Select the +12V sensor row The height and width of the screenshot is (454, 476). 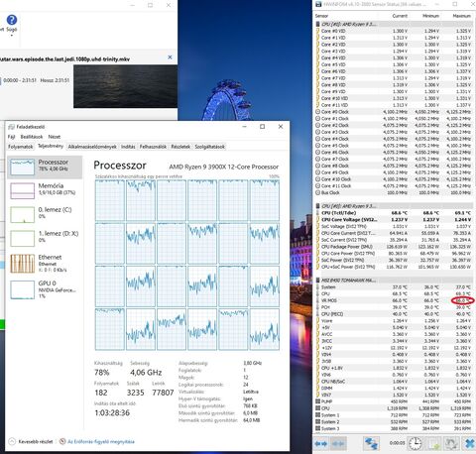pos(393,348)
